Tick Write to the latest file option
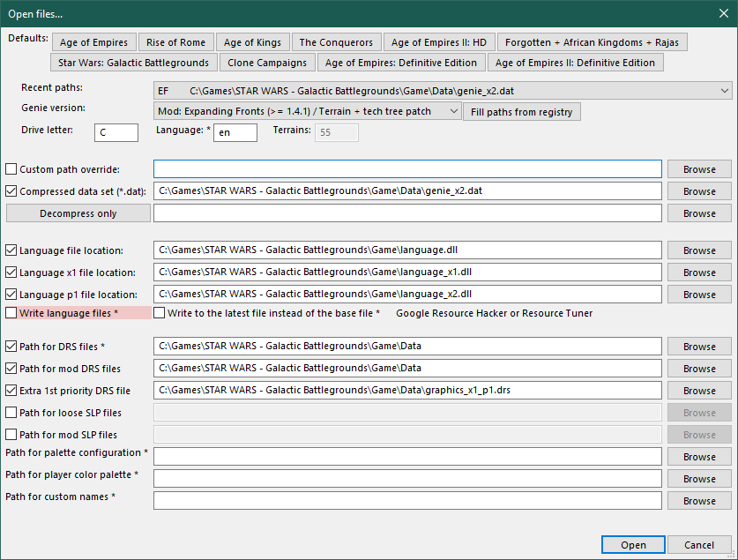This screenshot has height=560, width=738. pyautogui.click(x=160, y=313)
